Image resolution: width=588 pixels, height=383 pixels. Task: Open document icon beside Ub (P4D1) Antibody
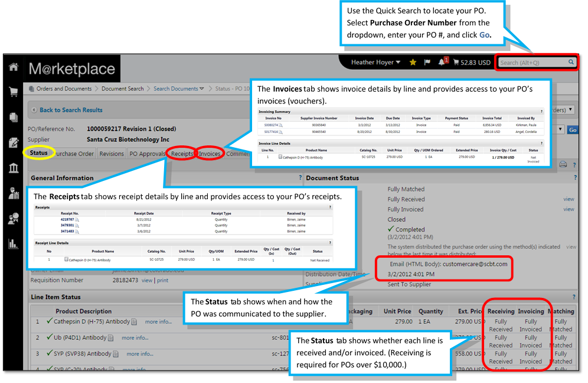point(110,338)
